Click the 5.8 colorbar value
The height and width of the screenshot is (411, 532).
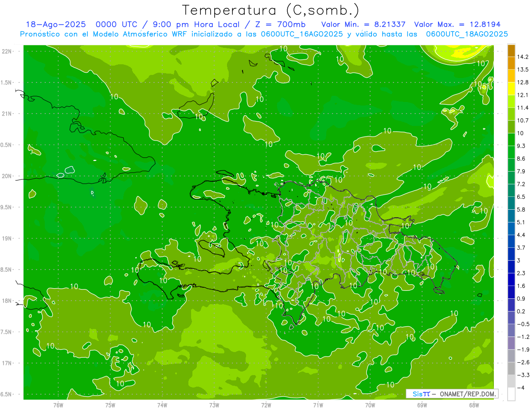(x=521, y=210)
